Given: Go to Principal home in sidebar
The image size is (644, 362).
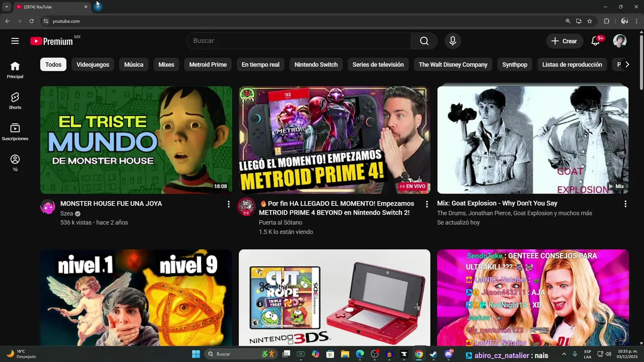Looking at the screenshot, I should click(x=15, y=70).
